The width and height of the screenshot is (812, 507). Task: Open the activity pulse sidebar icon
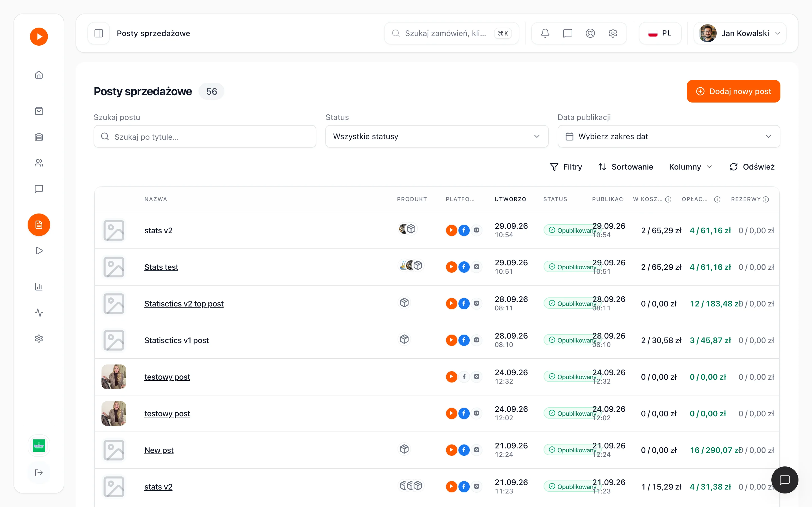[39, 313]
